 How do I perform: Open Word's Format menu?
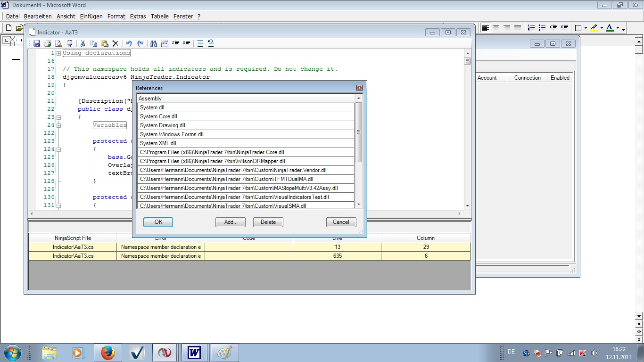pyautogui.click(x=116, y=16)
